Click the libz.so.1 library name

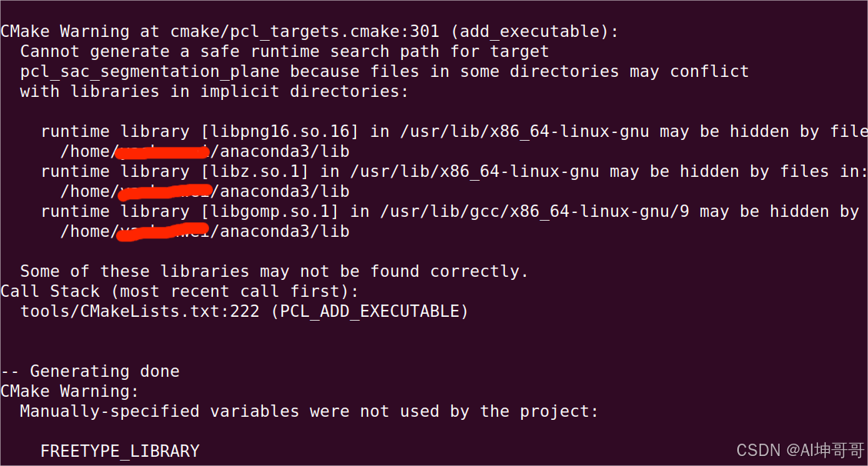(x=254, y=171)
